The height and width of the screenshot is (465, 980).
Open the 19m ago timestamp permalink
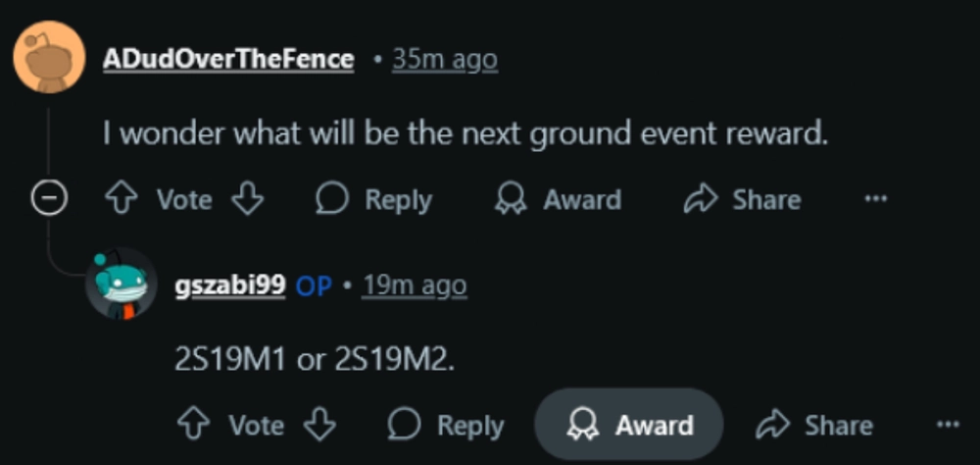click(415, 286)
